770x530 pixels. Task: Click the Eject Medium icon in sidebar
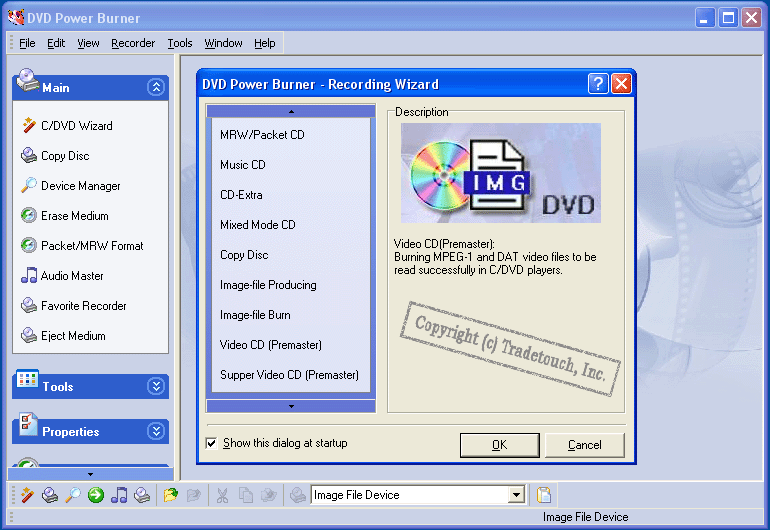(x=28, y=336)
